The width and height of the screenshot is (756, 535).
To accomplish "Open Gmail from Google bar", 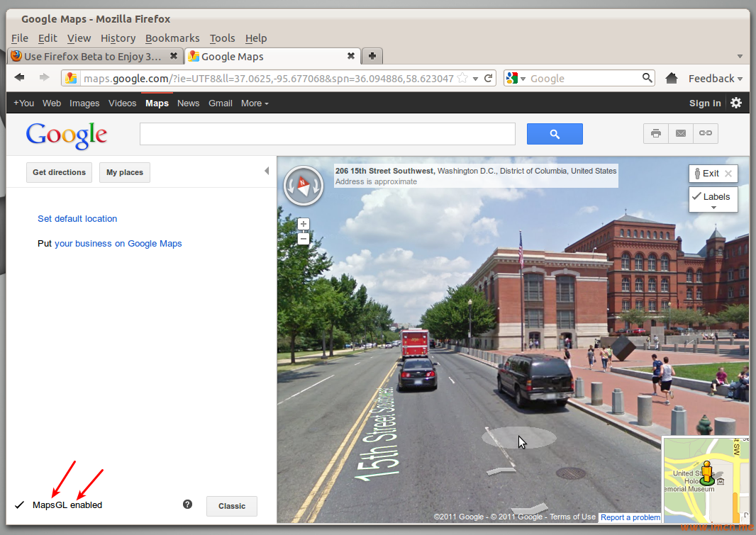I will pos(221,103).
